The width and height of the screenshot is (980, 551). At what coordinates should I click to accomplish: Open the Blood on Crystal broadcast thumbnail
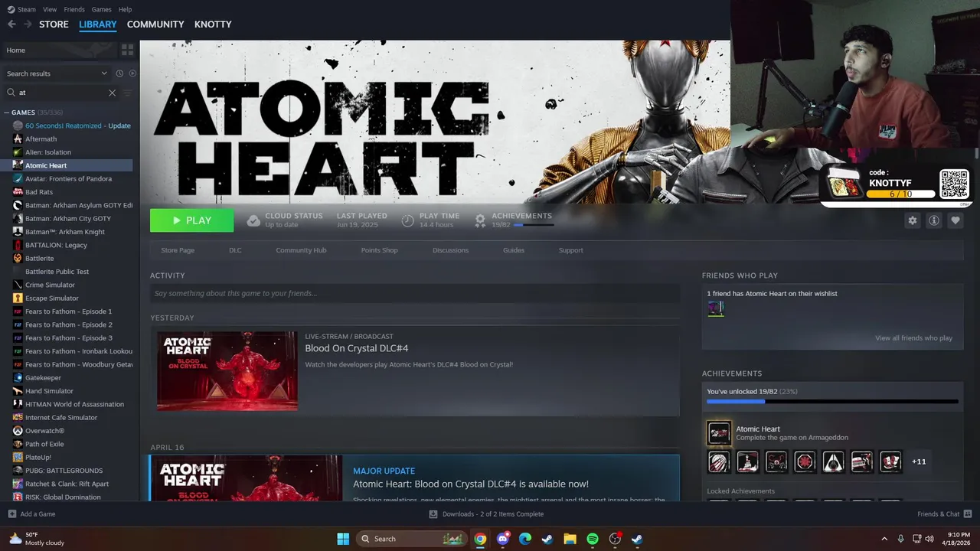(x=227, y=371)
